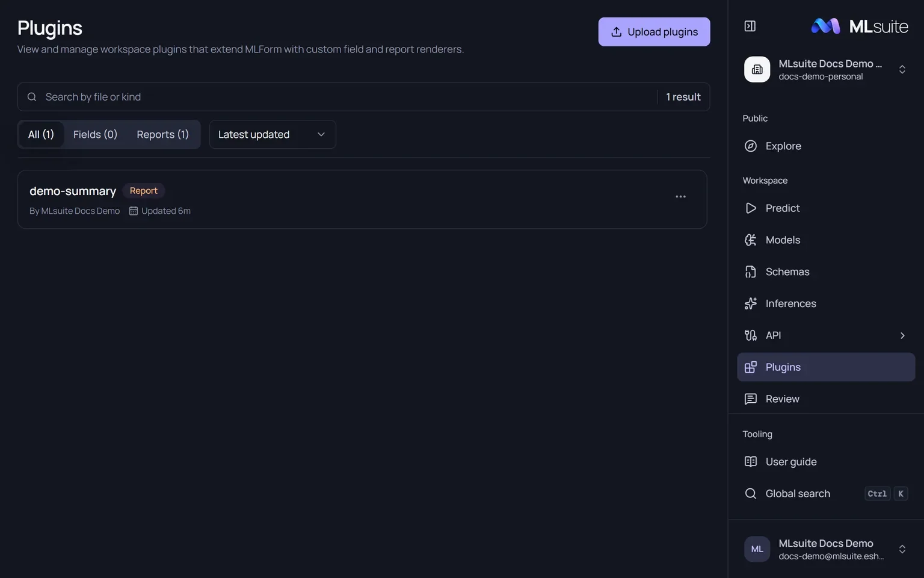Click the Upload plugins button
Viewport: 924px width, 578px height.
click(654, 32)
